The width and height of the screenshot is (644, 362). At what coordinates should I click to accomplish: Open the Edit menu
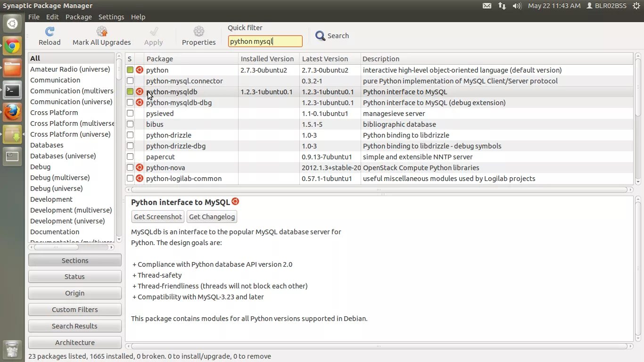[52, 16]
